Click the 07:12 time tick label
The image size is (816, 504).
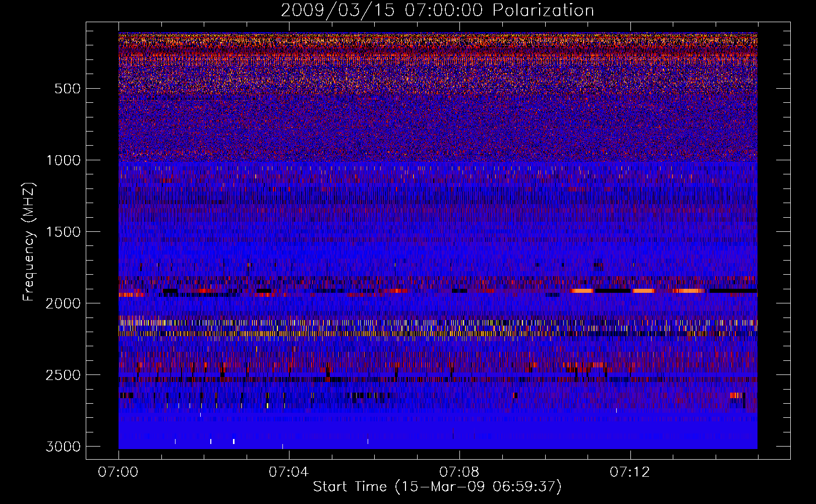(629, 472)
